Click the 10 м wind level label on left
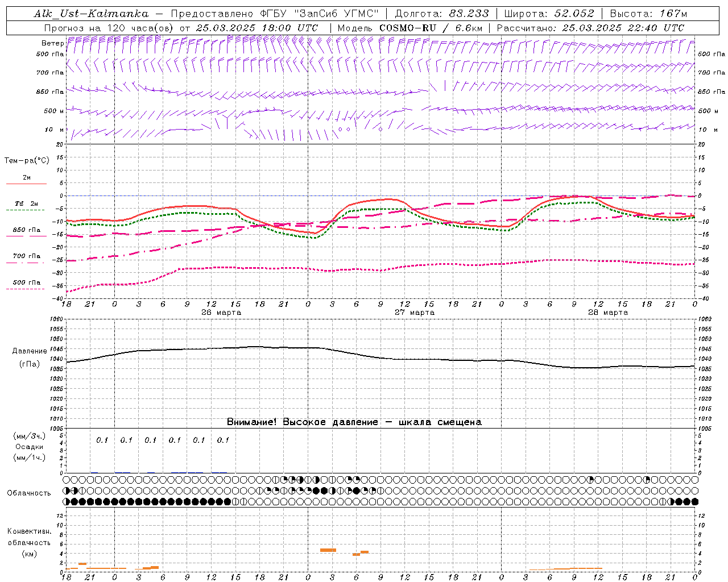Screen dimensions: 728x582 pyautogui.click(x=55, y=130)
